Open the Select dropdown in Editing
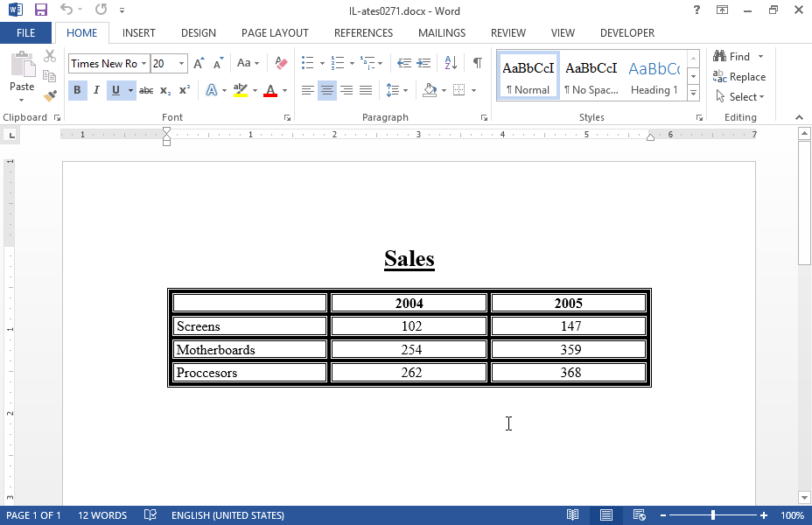This screenshot has height=525, width=812. 740,97
